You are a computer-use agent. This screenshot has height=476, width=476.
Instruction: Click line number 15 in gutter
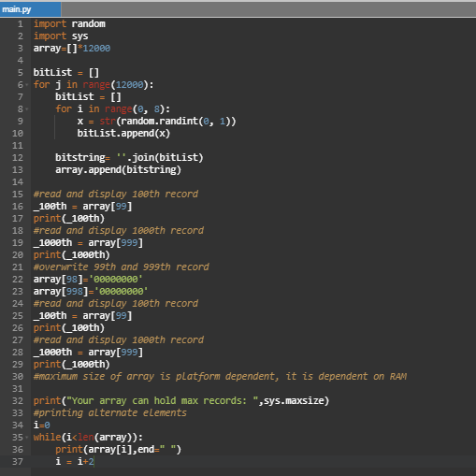point(18,195)
